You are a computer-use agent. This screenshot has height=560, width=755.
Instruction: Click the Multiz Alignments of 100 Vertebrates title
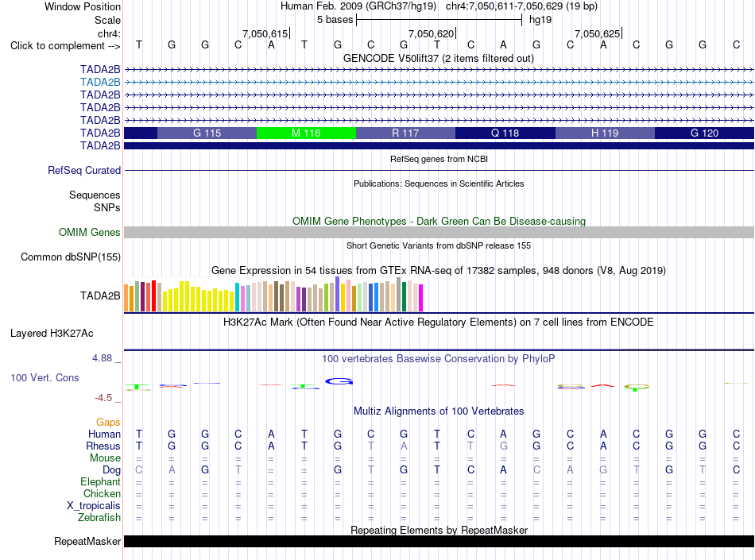[439, 411]
